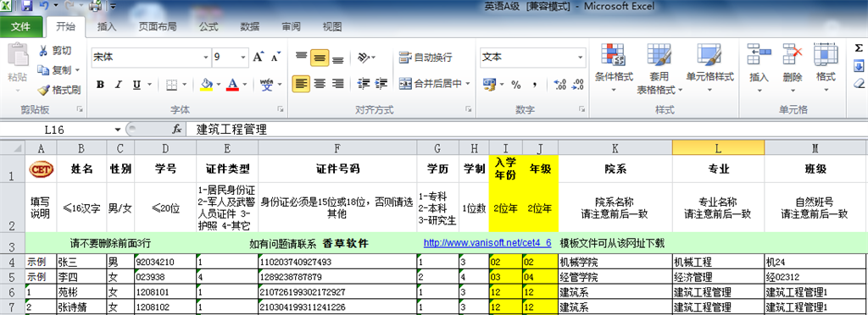
Task: Toggle Bold formatting button
Action: point(100,85)
